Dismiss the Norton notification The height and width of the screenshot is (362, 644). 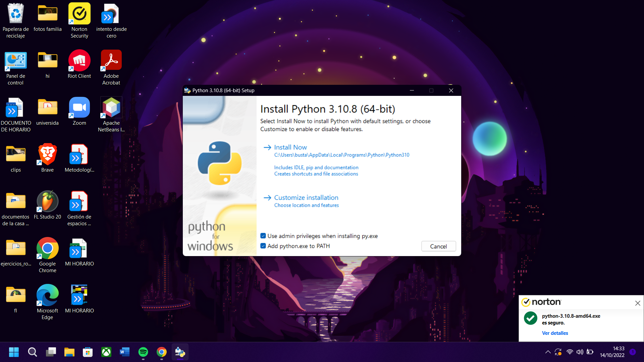click(637, 303)
